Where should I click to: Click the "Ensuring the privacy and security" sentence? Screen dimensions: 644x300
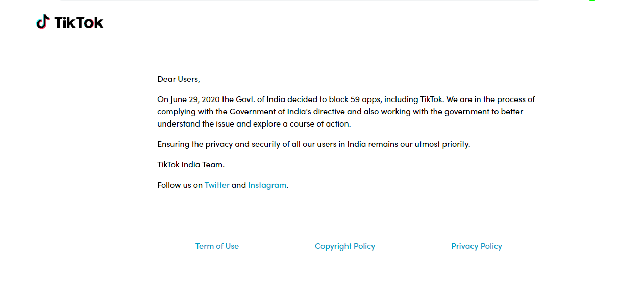pos(313,144)
